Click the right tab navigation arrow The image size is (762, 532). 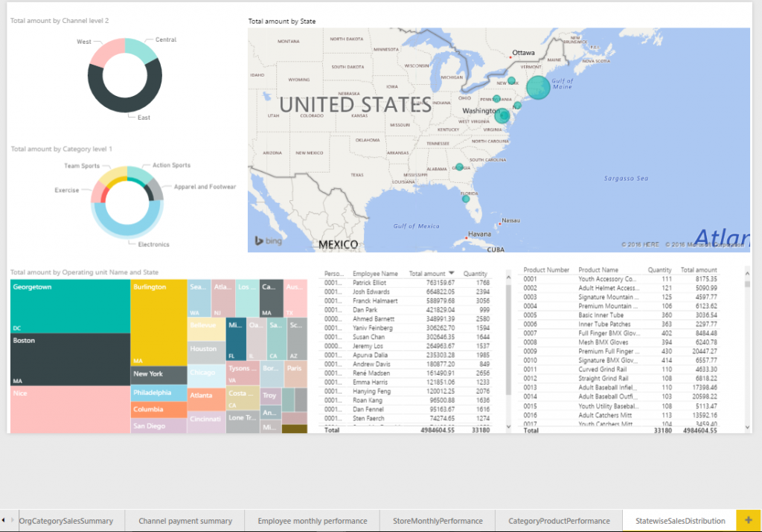(13, 520)
